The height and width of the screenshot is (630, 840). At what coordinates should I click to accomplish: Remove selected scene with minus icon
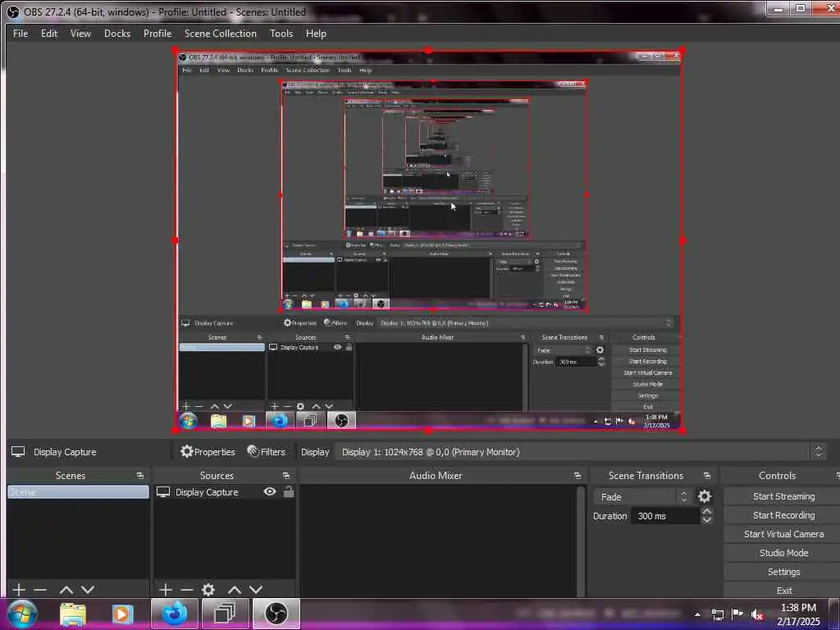[x=40, y=589]
